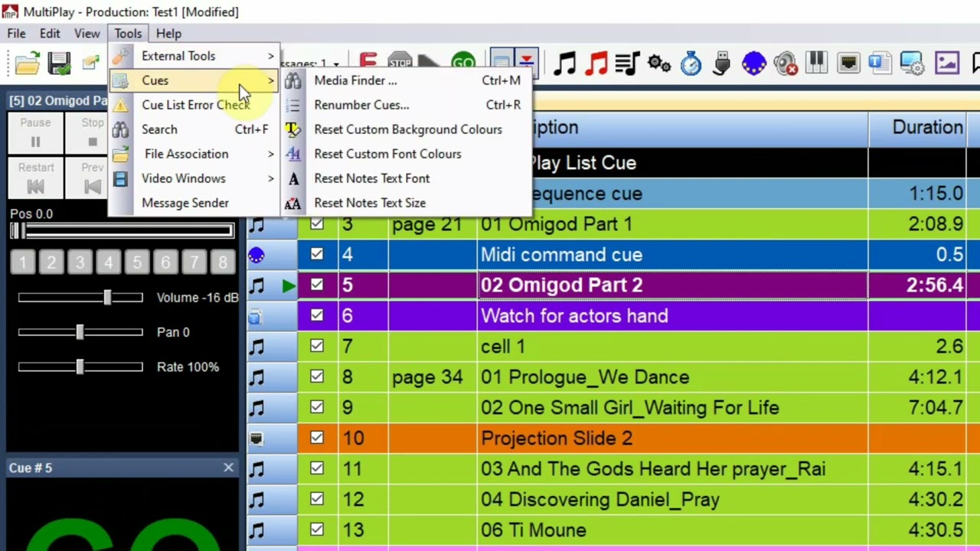This screenshot has height=551, width=980.
Task: Click the MIDI icon on cue row 4
Action: 256,255
